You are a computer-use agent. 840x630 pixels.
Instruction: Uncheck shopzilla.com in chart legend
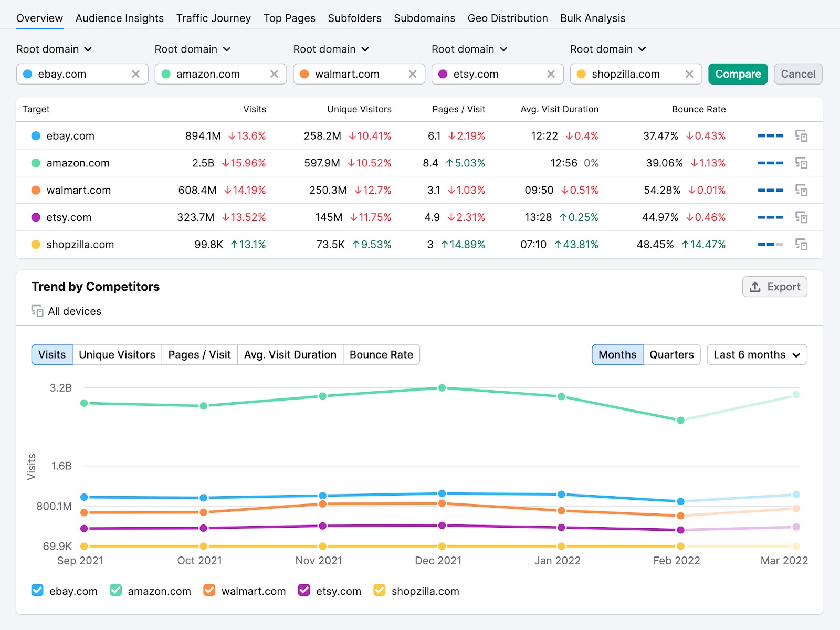coord(380,590)
